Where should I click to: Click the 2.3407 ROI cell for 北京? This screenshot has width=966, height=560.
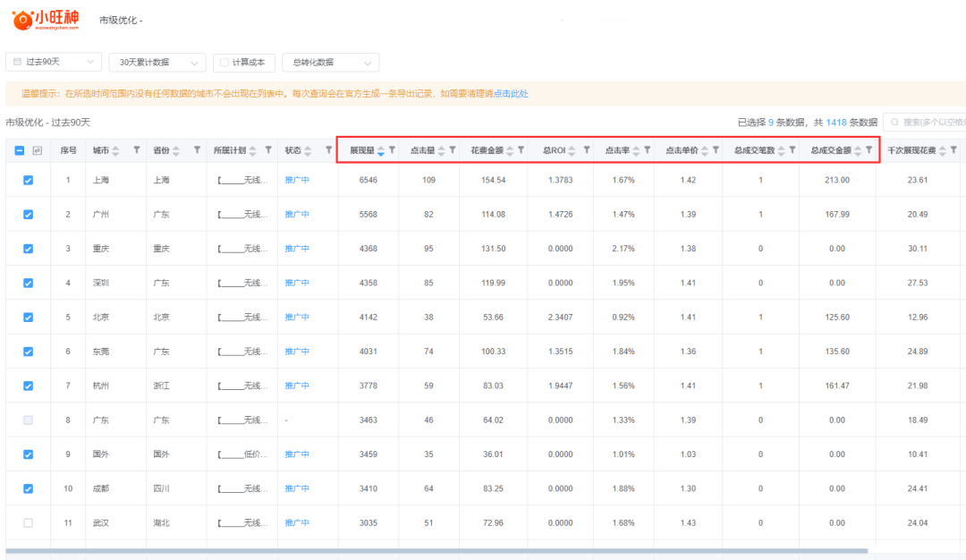tap(560, 318)
